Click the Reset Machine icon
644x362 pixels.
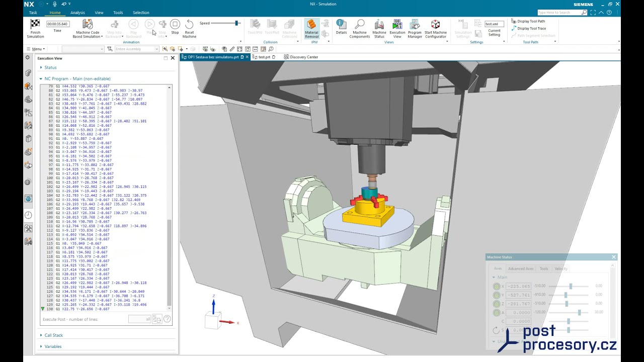click(189, 24)
